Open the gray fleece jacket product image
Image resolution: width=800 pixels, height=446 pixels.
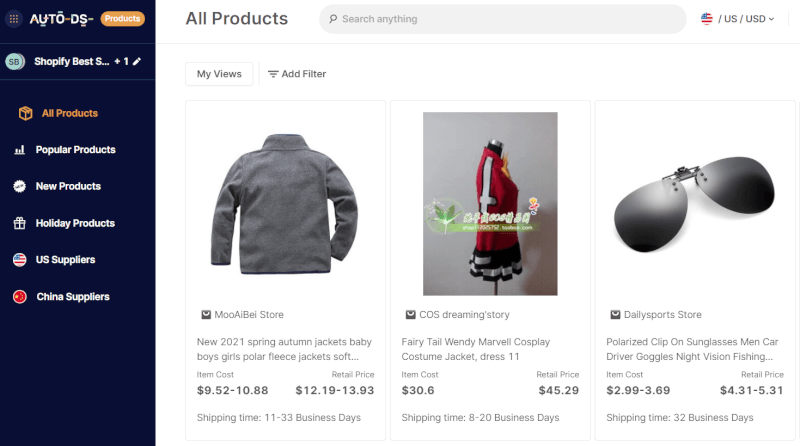tap(285, 202)
